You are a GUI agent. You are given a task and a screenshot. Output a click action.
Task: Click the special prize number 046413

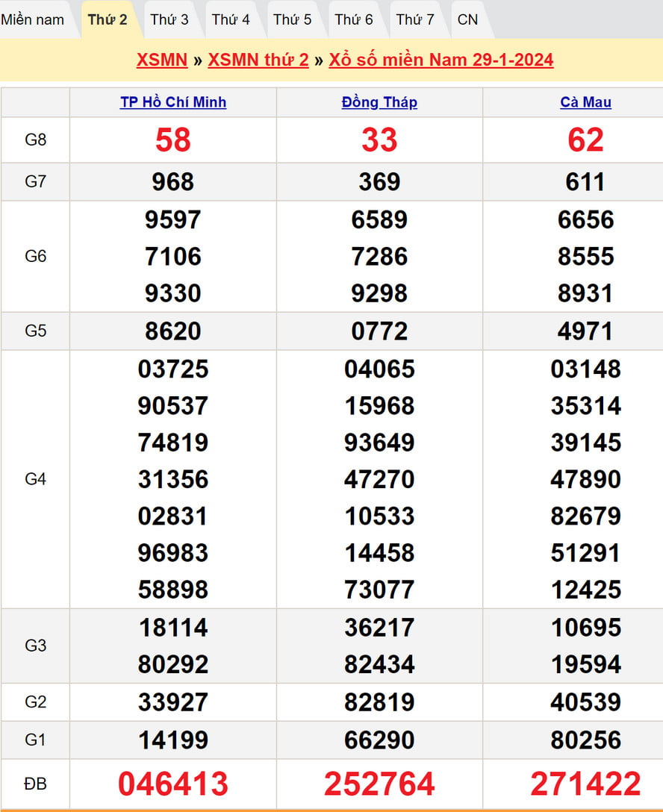pos(173,784)
